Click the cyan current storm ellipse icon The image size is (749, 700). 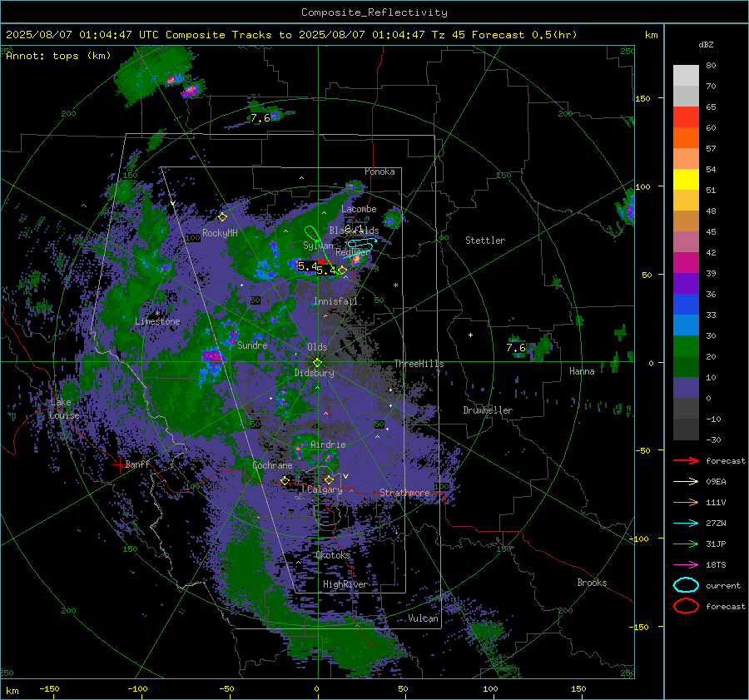click(x=686, y=585)
